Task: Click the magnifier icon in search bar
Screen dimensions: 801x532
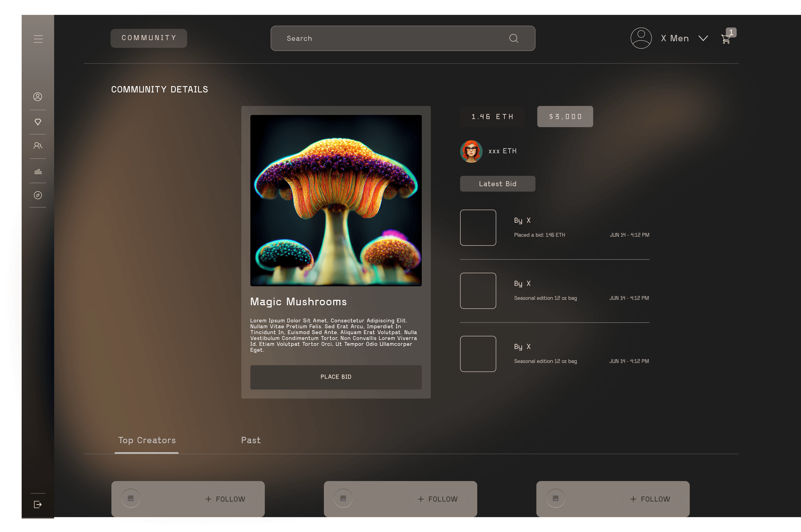Action: coord(514,38)
